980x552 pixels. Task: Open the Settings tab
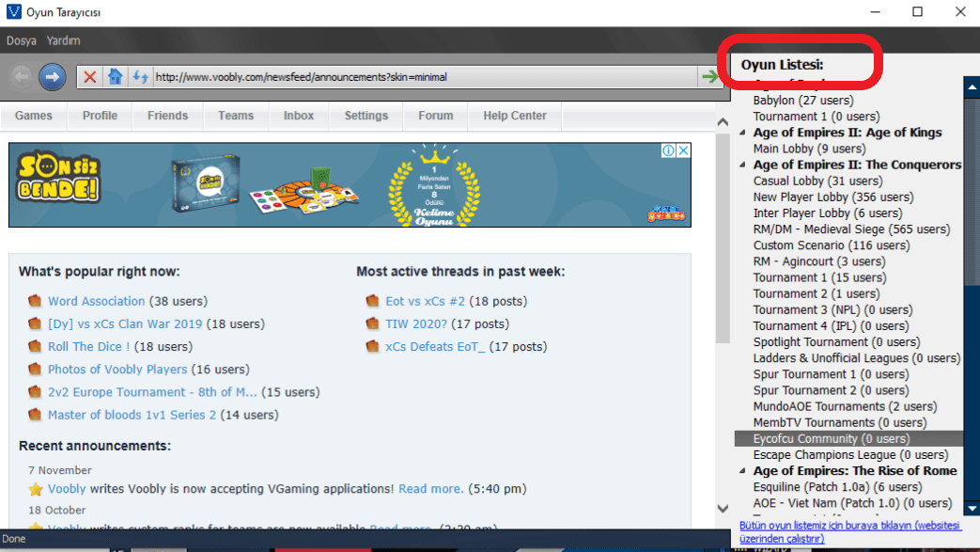click(x=366, y=116)
